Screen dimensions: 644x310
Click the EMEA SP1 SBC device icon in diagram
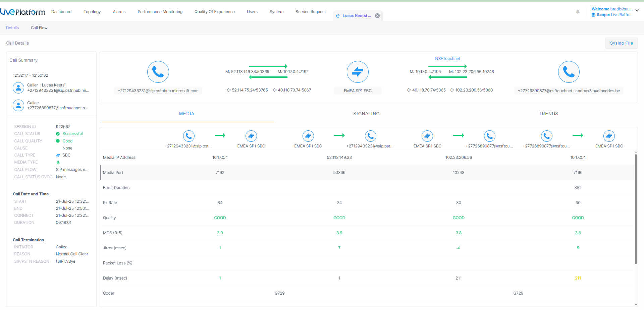[x=358, y=72]
